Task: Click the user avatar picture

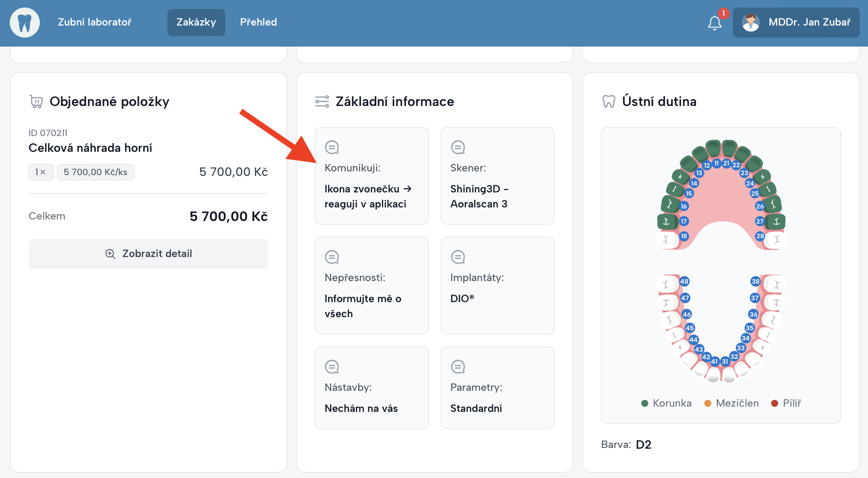Action: pos(751,23)
